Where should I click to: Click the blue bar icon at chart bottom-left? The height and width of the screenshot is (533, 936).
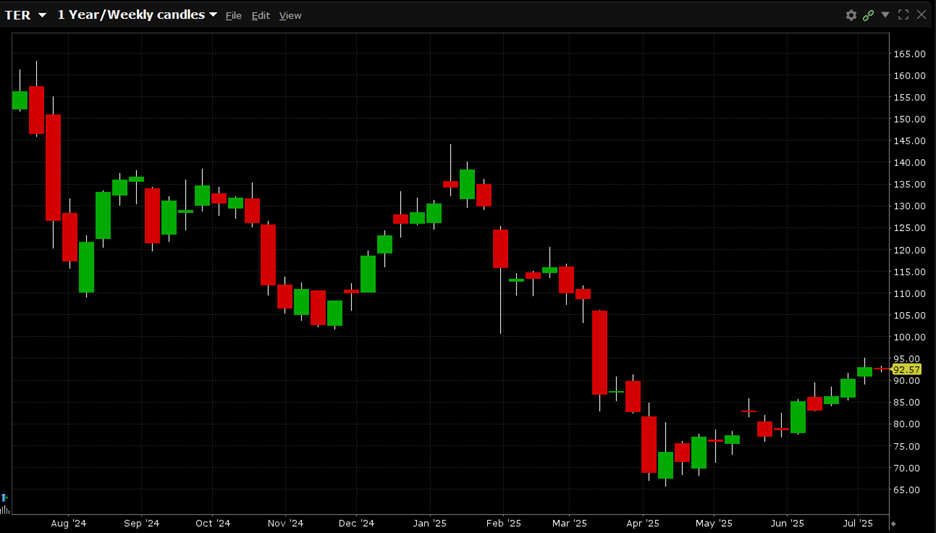click(4, 497)
